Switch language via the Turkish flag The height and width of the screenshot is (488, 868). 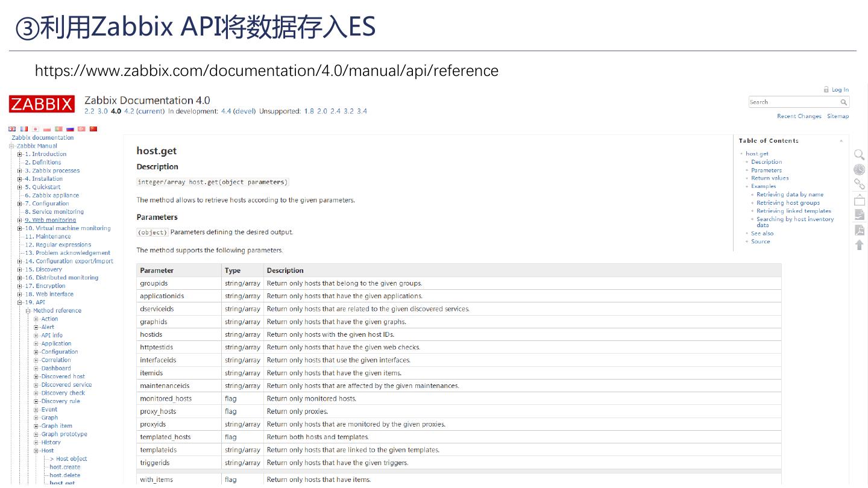81,129
